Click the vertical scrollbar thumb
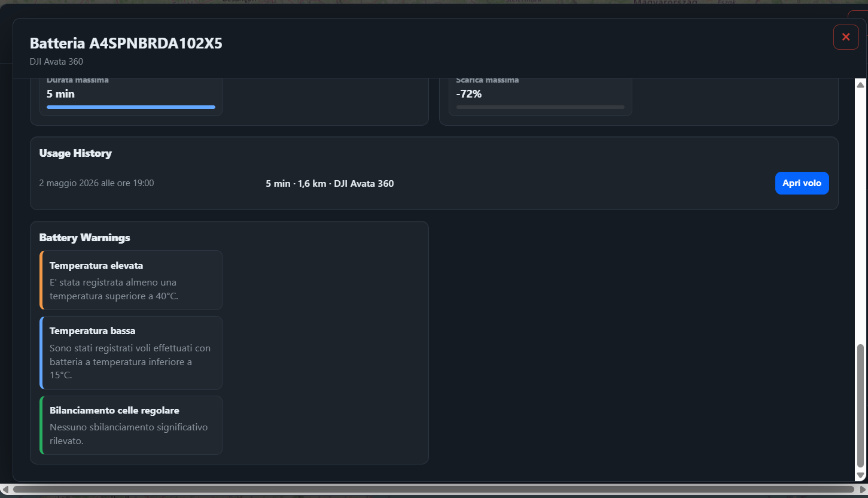The height and width of the screenshot is (498, 868). point(861,406)
